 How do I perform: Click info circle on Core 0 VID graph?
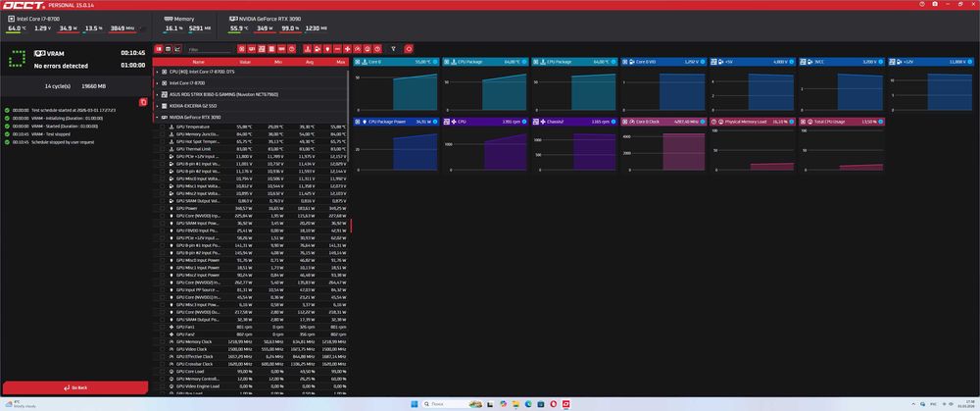(x=703, y=62)
